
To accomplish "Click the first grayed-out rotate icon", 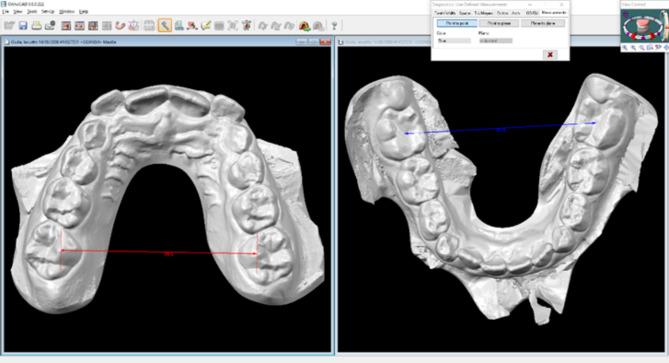I will [x=262, y=26].
